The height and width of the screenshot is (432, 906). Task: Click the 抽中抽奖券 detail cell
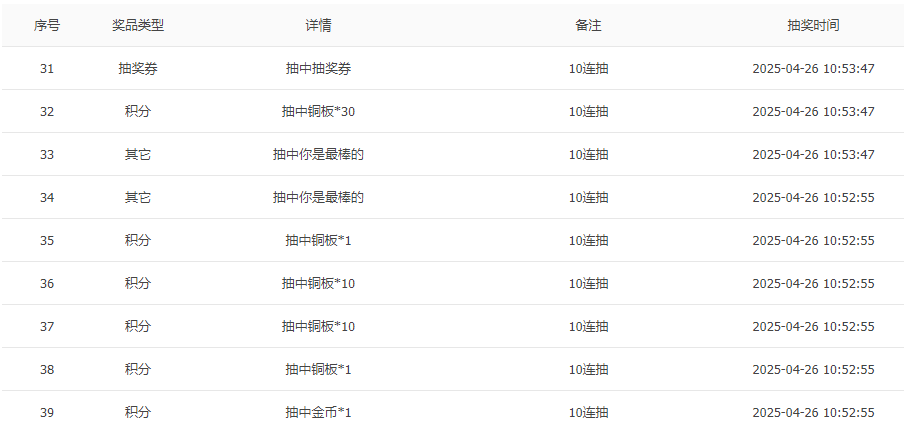click(x=318, y=69)
